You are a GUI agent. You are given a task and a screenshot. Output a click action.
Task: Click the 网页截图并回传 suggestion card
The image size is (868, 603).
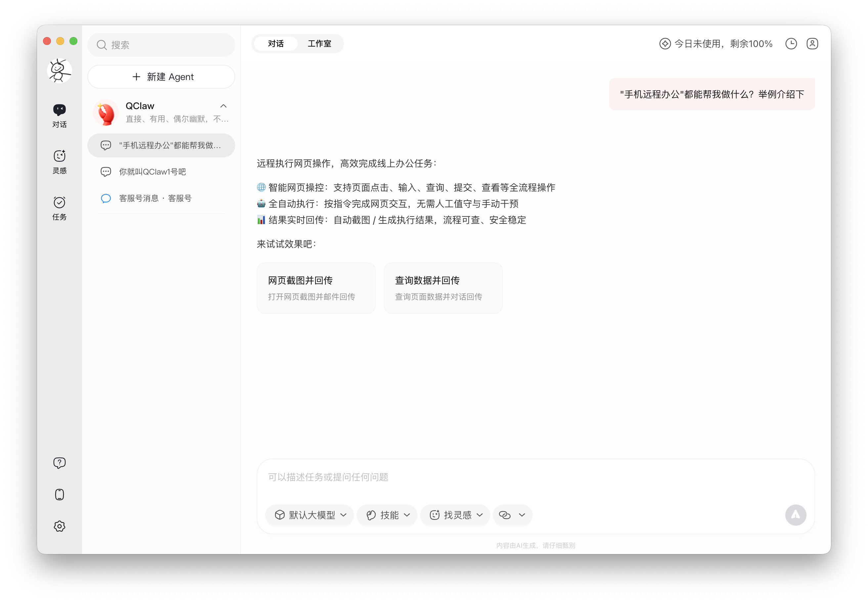pyautogui.click(x=316, y=288)
